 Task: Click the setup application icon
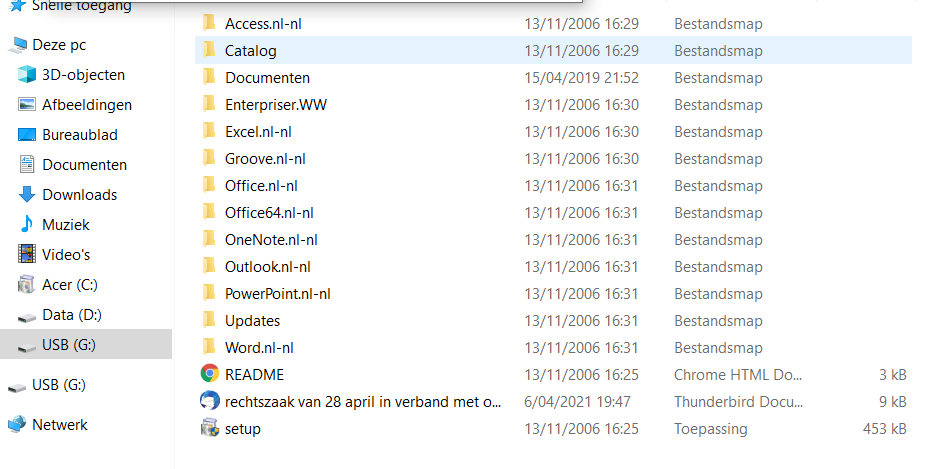pyautogui.click(x=209, y=428)
